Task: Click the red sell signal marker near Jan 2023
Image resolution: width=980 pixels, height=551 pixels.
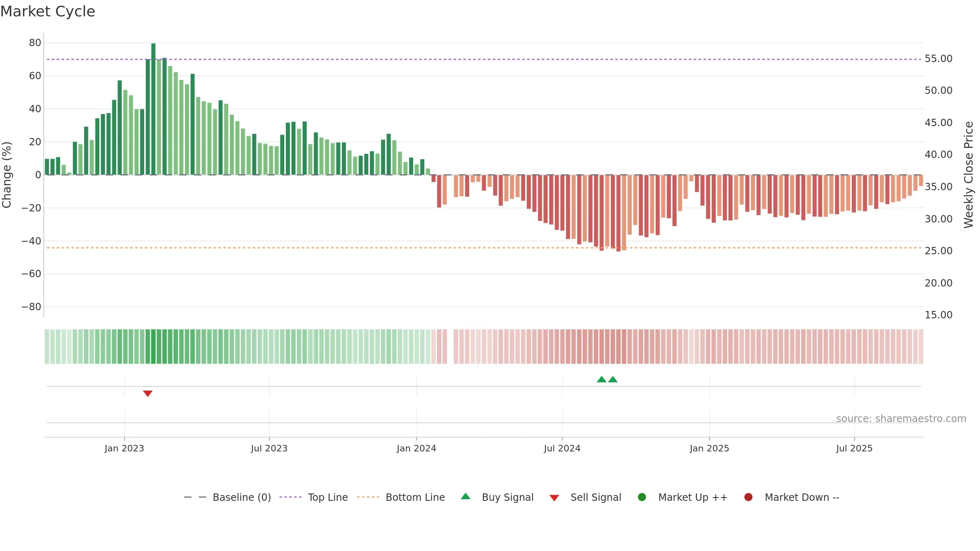Action: [148, 393]
